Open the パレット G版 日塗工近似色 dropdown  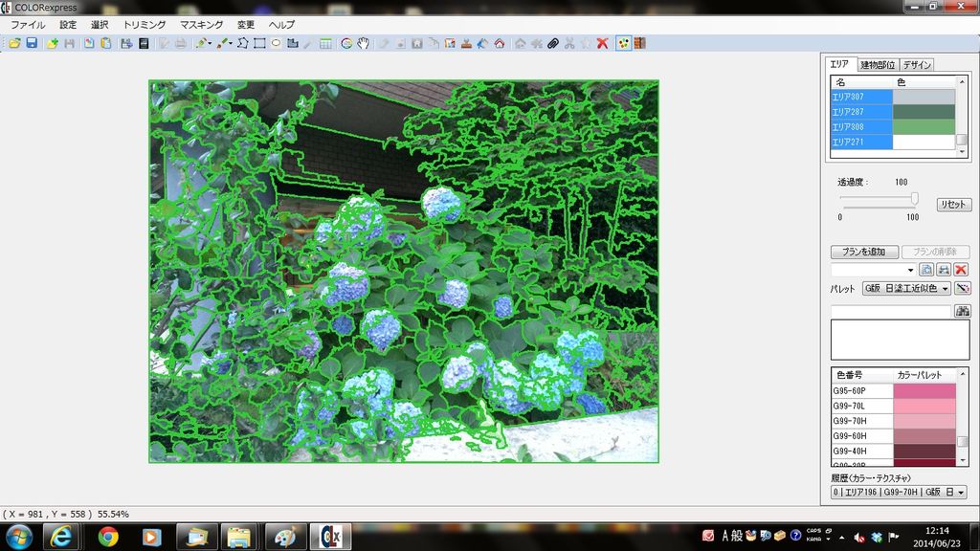point(906,288)
